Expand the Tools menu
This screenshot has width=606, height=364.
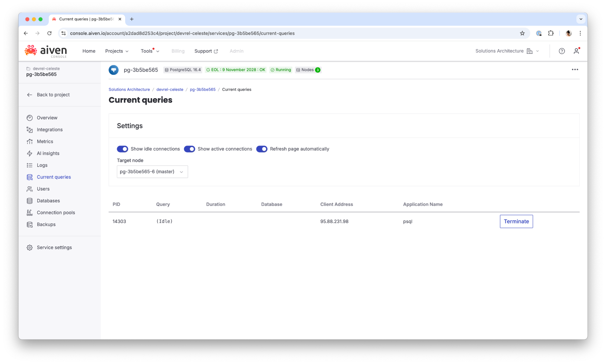(x=150, y=51)
